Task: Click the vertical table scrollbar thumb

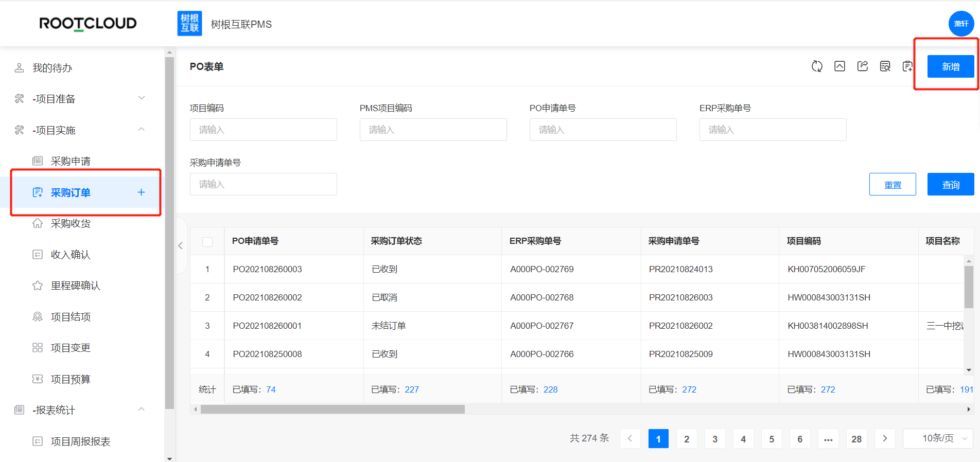Action: [x=969, y=287]
